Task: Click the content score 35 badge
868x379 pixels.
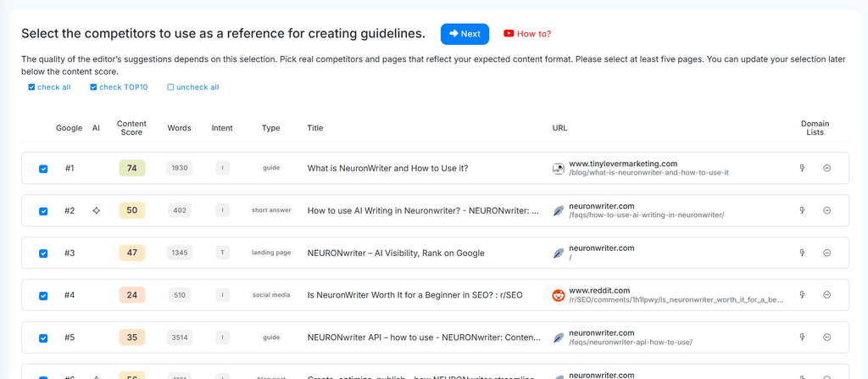Action: coord(131,337)
